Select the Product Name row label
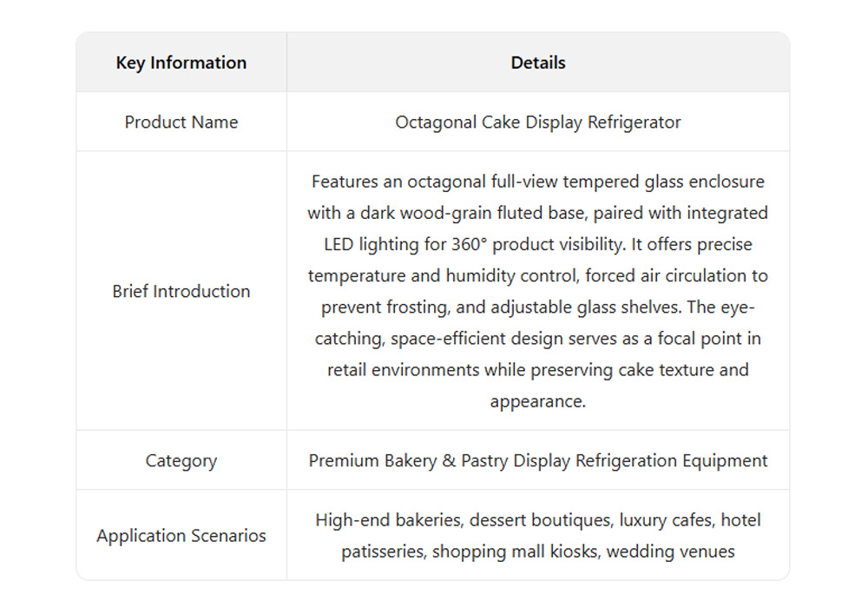Viewport: 868px width, 608px height. 181,122
